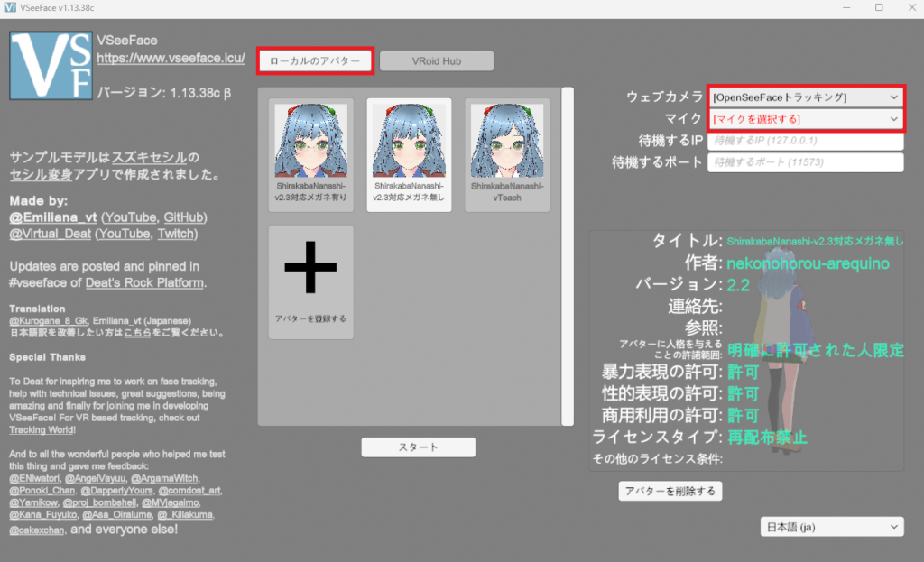Focus the 待機するIP input field
Image resolution: width=924 pixels, height=562 pixels.
pos(806,141)
